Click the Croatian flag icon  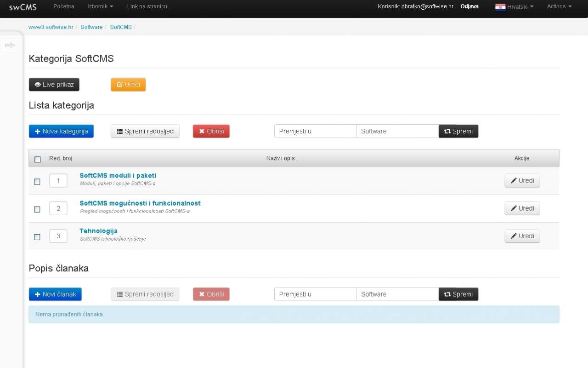pyautogui.click(x=500, y=7)
